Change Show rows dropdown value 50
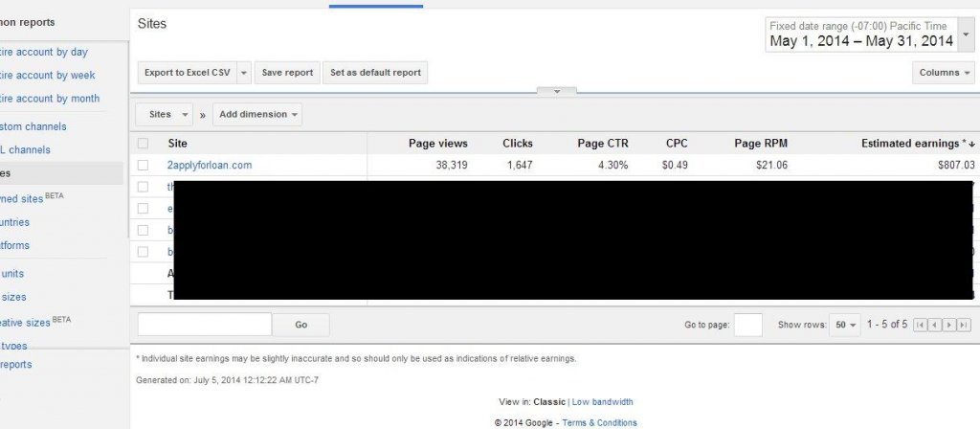This screenshot has height=429, width=980. (845, 325)
